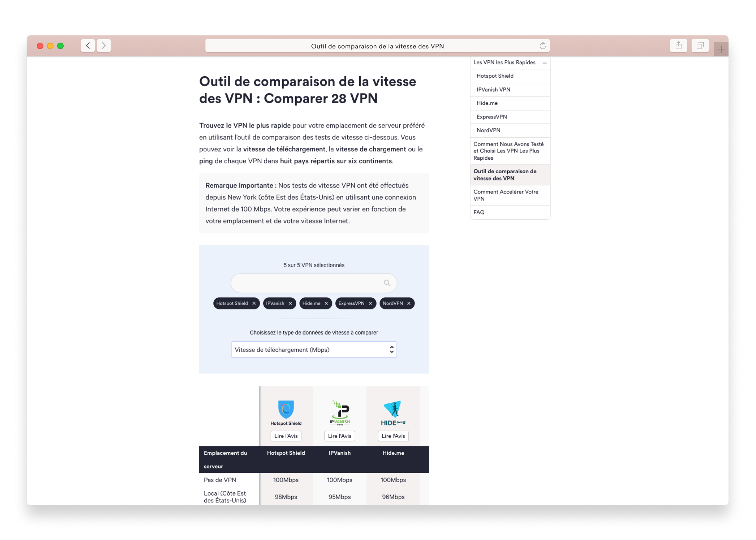Select the Local (Côte Est des États-Unis) row
Viewport: 756px width, 540px height.
tap(225, 497)
